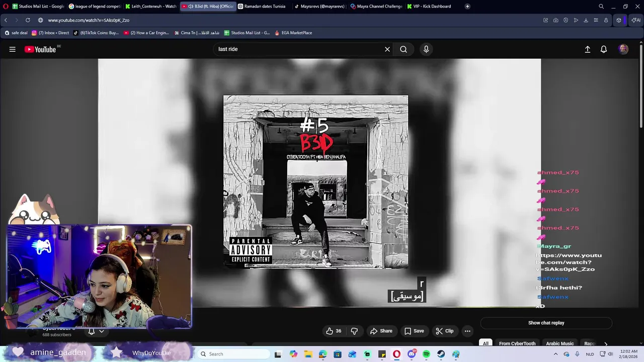Open the '(7) Inbox • Direct' bookmark
The width and height of the screenshot is (644, 362).
[x=50, y=33]
